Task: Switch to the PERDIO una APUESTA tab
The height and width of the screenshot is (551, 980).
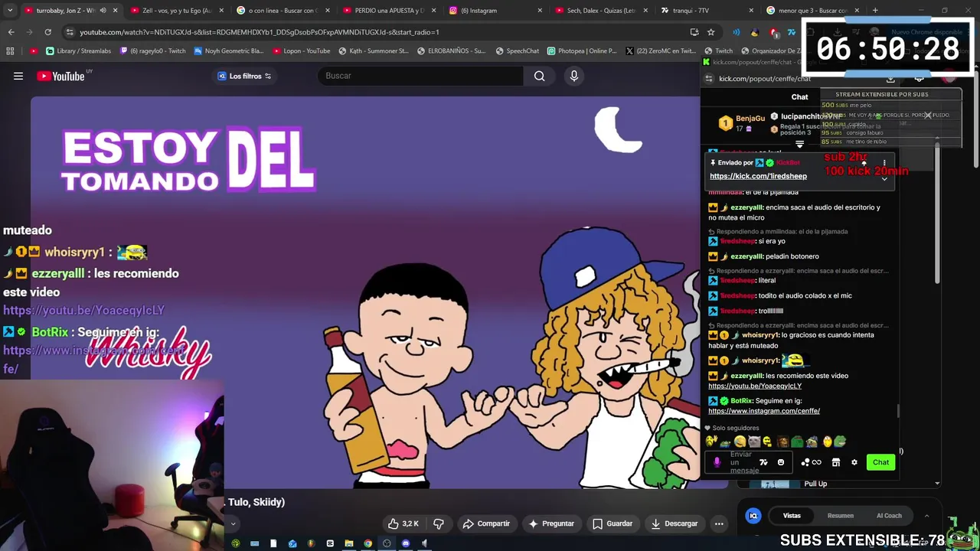Action: tap(388, 11)
